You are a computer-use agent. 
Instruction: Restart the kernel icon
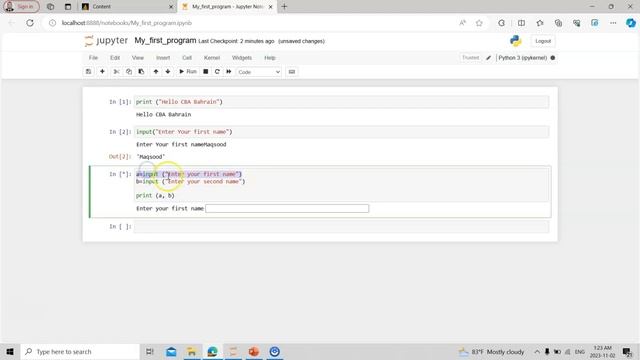(217, 72)
